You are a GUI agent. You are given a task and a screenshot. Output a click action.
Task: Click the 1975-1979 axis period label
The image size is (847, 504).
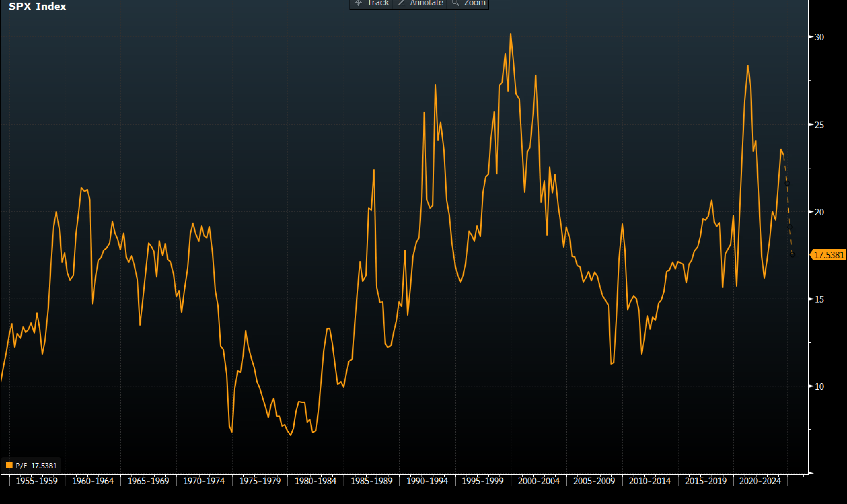(260, 481)
